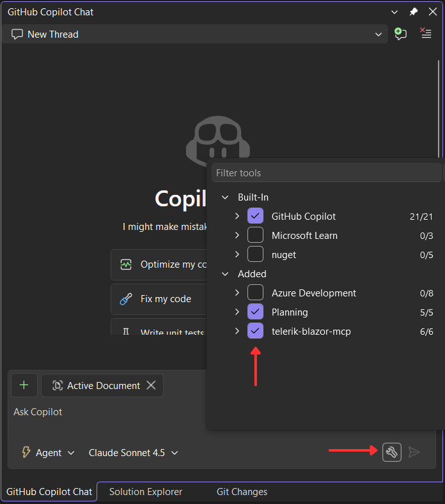This screenshot has width=445, height=504.
Task: Click the Optimize suggestion's heartbeat icon
Action: tap(126, 265)
